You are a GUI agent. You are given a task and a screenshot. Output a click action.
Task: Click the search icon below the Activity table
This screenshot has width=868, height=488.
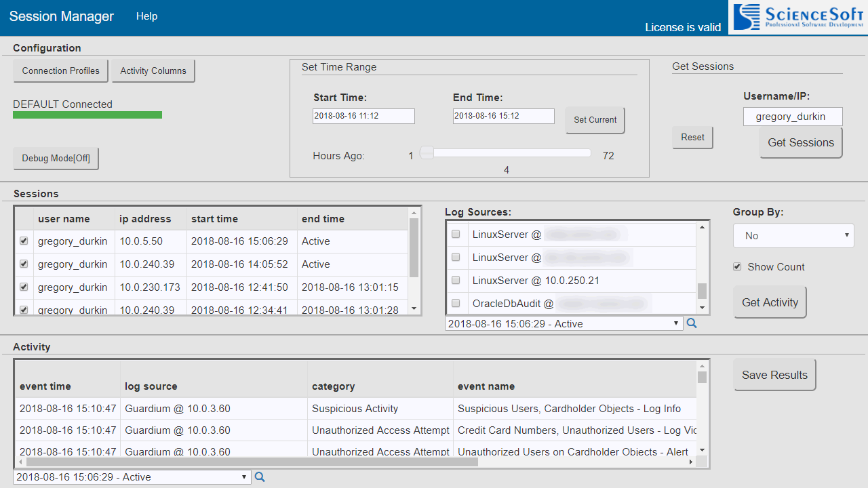pyautogui.click(x=260, y=476)
